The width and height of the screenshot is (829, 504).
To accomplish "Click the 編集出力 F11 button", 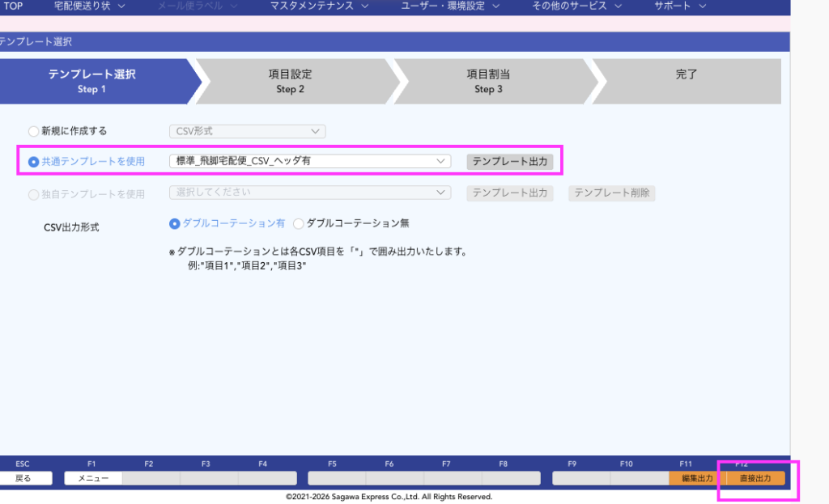I will pyautogui.click(x=697, y=478).
